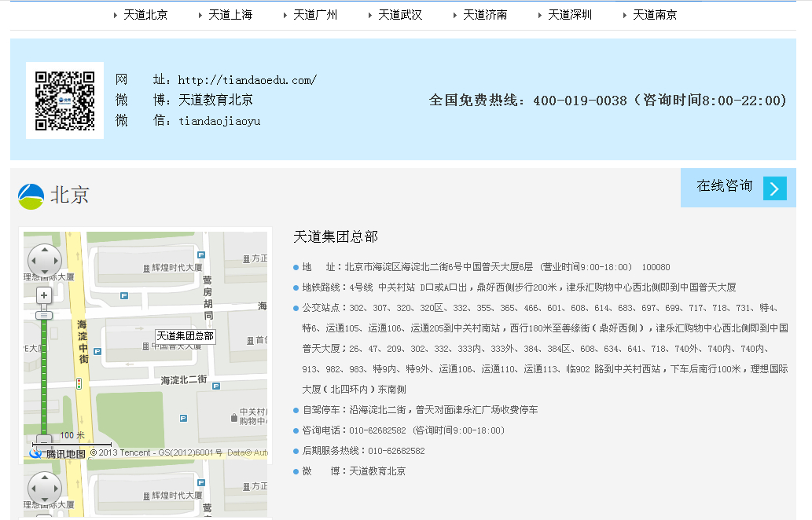This screenshot has width=812, height=520.
Task: Click the round logo beside 北京 heading
Action: tap(31, 196)
